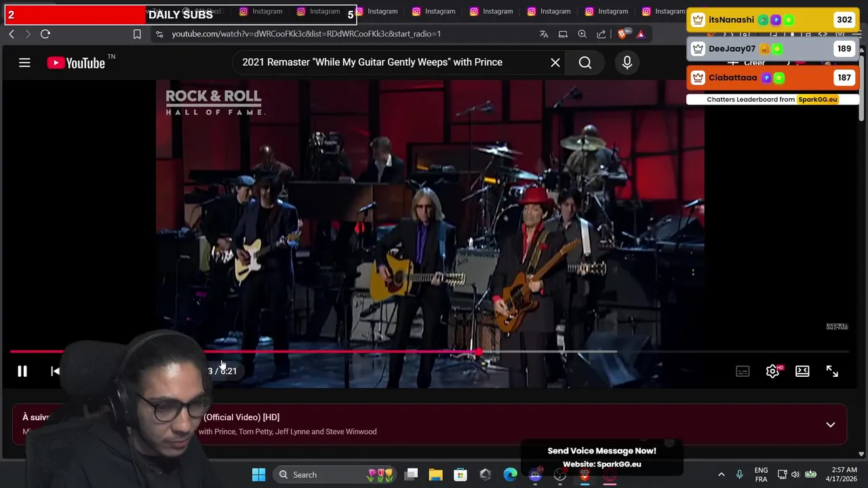
Task: Open video settings gear
Action: coord(772,371)
